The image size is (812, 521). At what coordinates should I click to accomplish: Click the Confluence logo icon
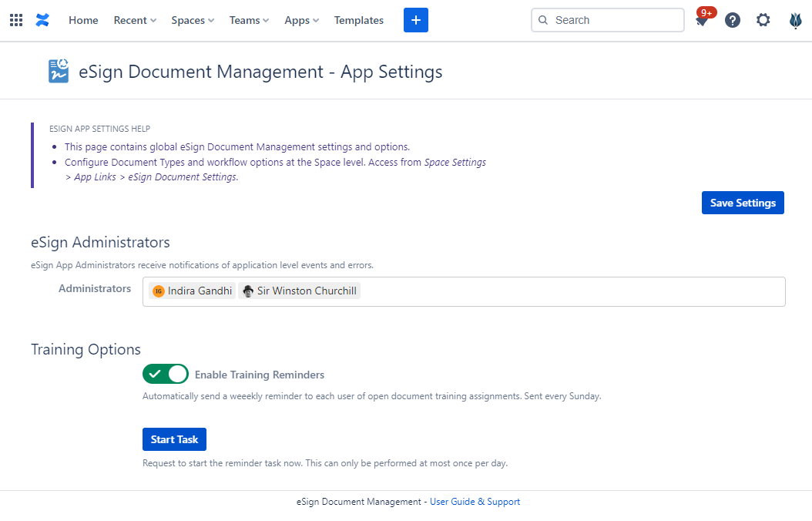click(x=42, y=20)
